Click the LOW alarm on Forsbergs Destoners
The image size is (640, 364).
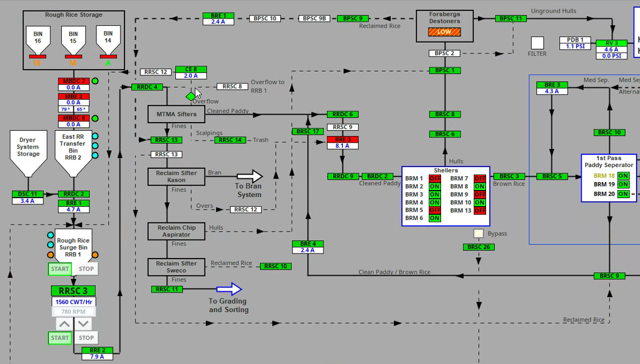click(445, 32)
